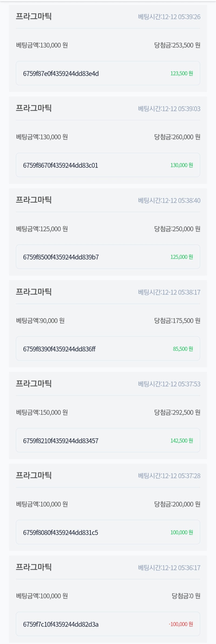Open bet timestamp 12-12 05:38:40

coord(169,200)
